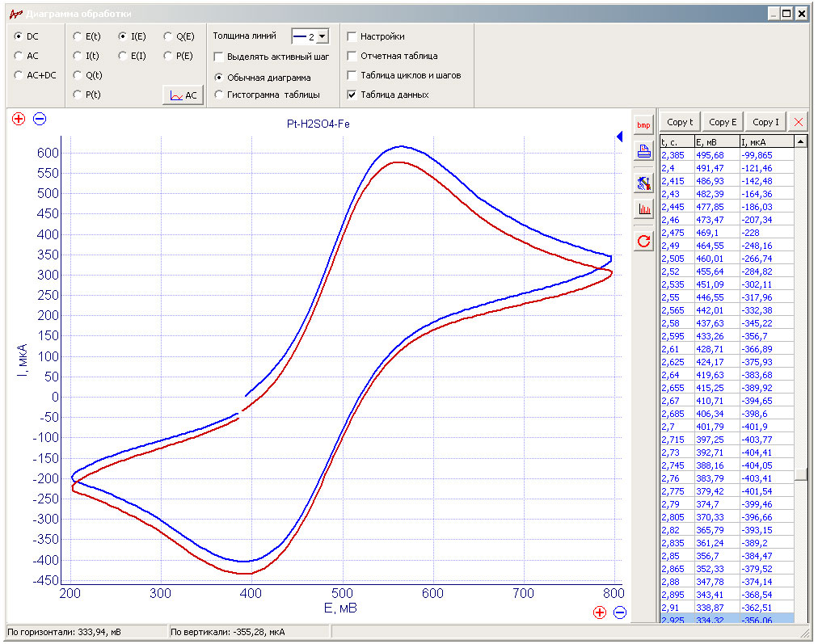Select table cell 469,1

(717, 233)
